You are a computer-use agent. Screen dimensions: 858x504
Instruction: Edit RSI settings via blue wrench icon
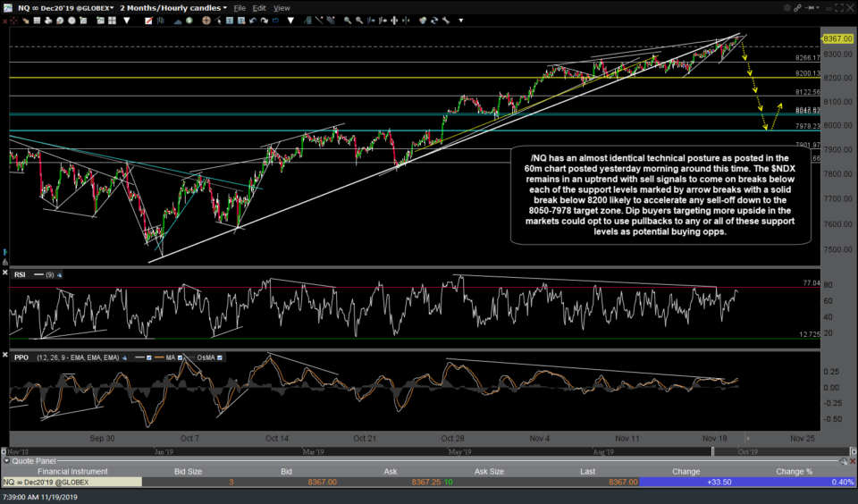[59, 274]
